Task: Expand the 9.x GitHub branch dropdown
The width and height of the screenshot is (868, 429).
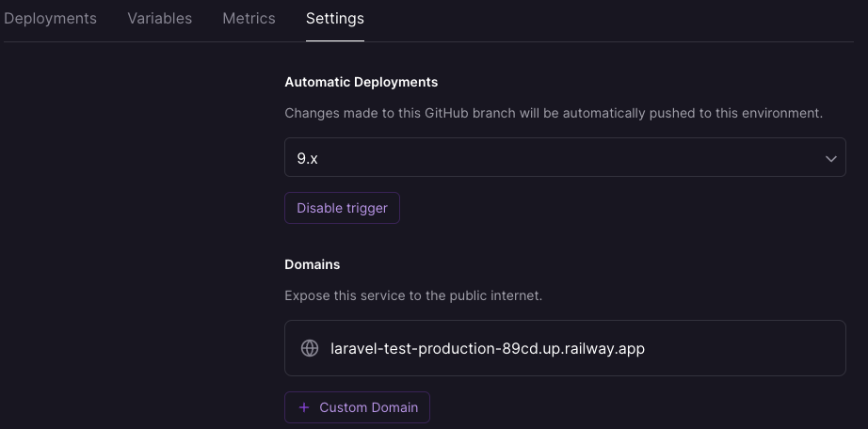Action: [x=565, y=157]
